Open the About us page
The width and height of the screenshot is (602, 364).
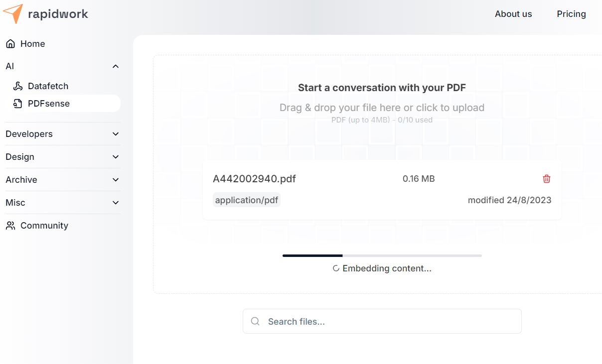tap(513, 14)
